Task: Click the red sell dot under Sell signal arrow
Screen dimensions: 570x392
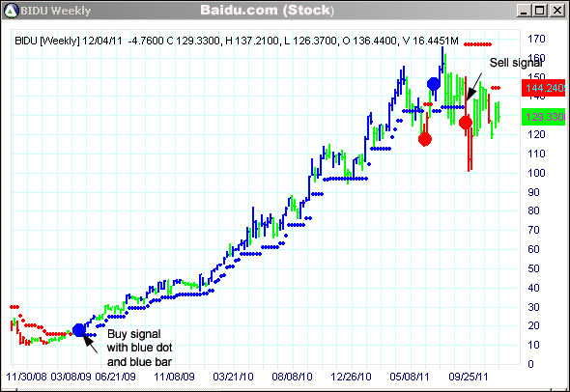Action: (466, 123)
